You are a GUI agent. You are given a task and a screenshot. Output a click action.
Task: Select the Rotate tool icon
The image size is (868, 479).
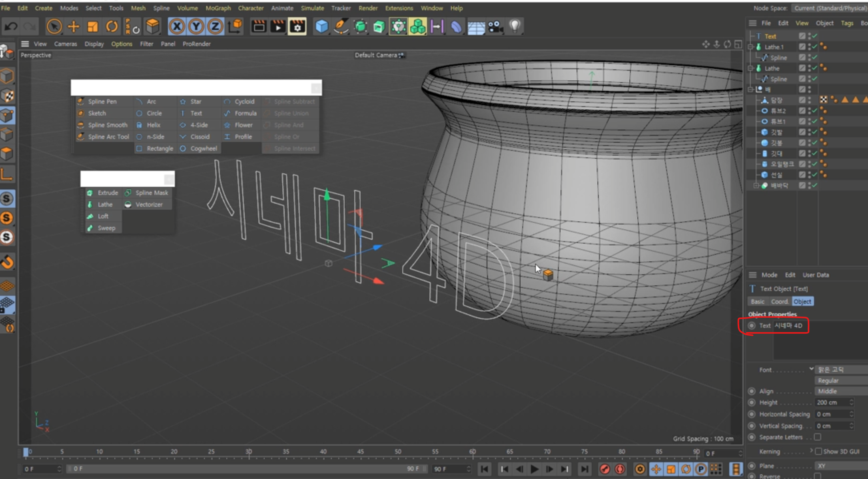[112, 27]
